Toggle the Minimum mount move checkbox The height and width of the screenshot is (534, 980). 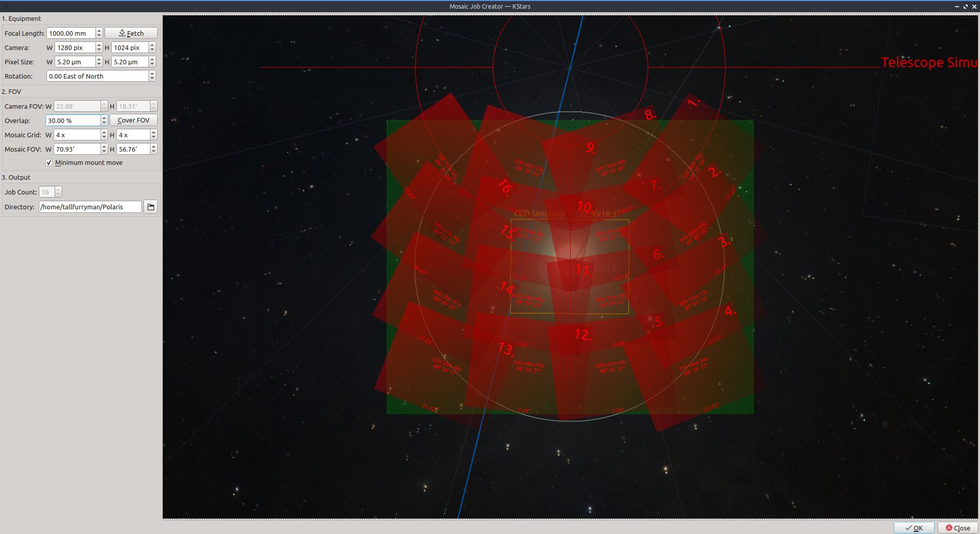click(49, 163)
